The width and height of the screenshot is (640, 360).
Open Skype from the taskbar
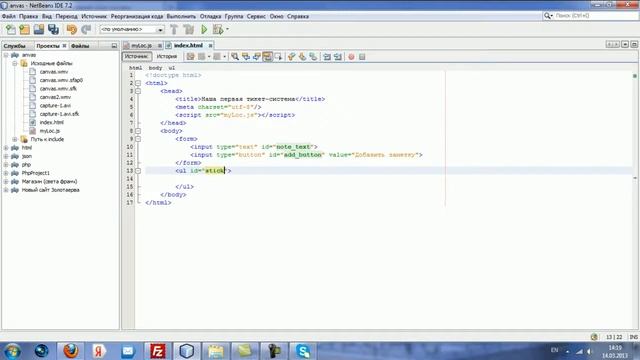(304, 351)
